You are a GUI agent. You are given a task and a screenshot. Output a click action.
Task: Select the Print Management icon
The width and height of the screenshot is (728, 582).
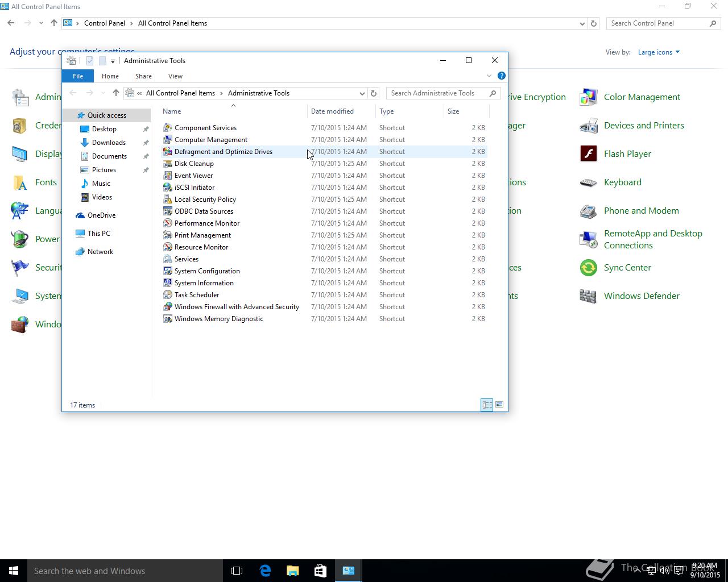pyautogui.click(x=167, y=235)
